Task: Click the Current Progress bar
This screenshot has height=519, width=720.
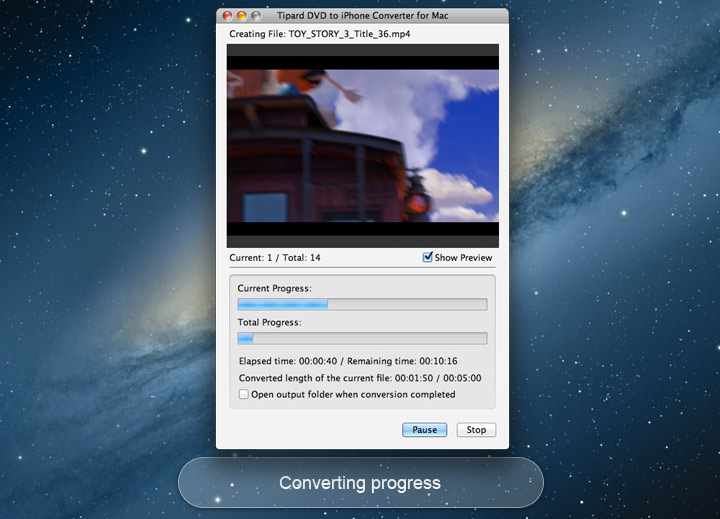Action: [362, 304]
